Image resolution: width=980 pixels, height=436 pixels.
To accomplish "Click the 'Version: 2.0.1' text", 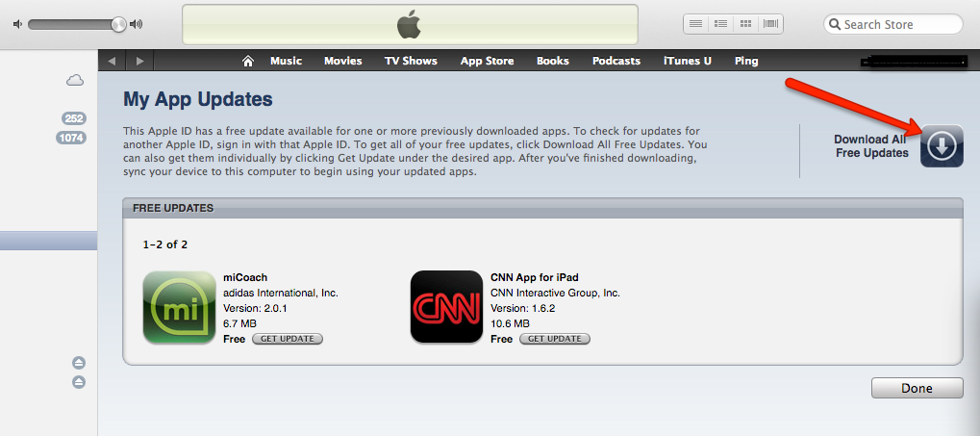I will tap(255, 308).
